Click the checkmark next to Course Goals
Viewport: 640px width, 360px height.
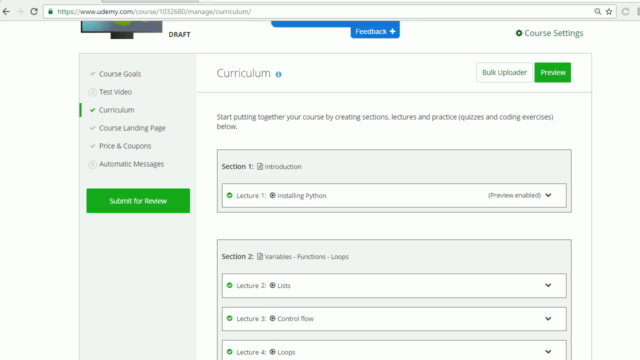pyautogui.click(x=93, y=74)
